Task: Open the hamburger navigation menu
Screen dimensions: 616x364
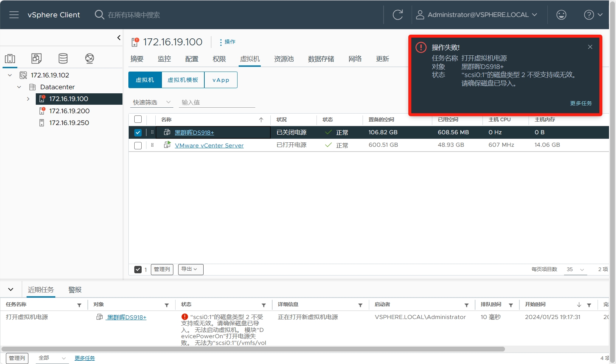Action: (14, 15)
